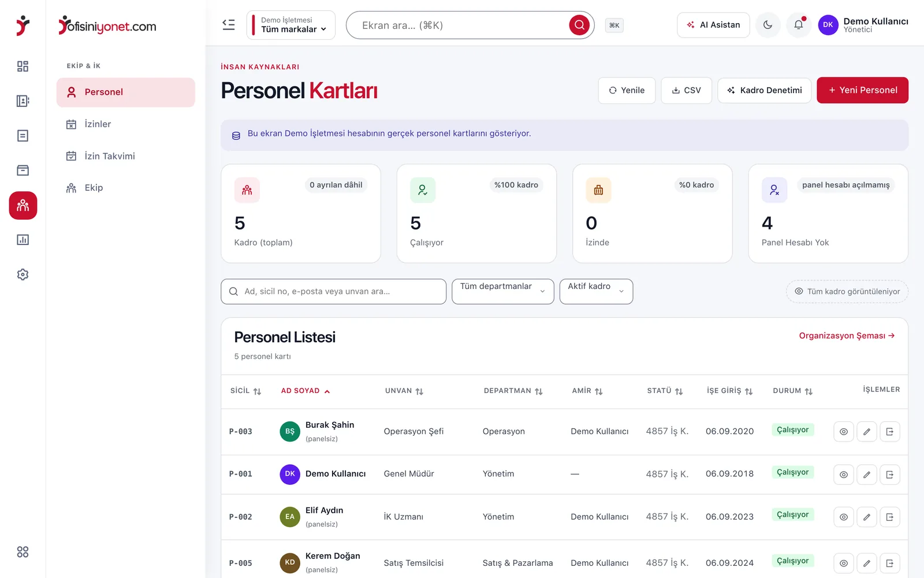924x578 pixels.
Task: Click Yenile button
Action: (x=627, y=90)
